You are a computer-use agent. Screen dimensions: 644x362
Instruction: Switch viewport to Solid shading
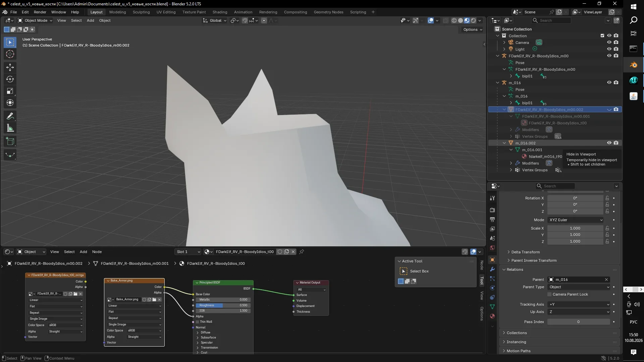coord(461,20)
